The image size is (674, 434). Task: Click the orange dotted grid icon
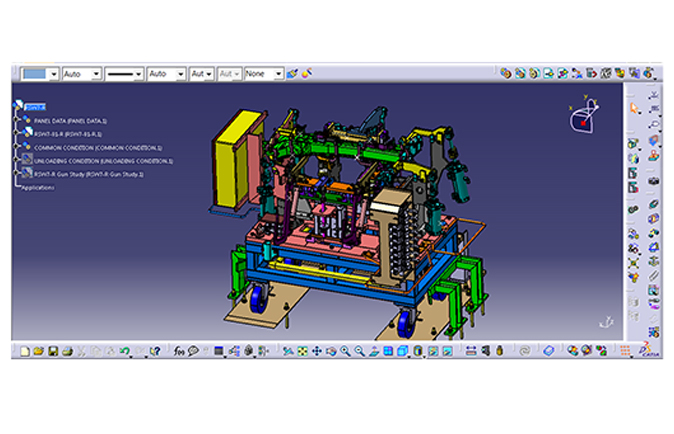tap(625, 351)
